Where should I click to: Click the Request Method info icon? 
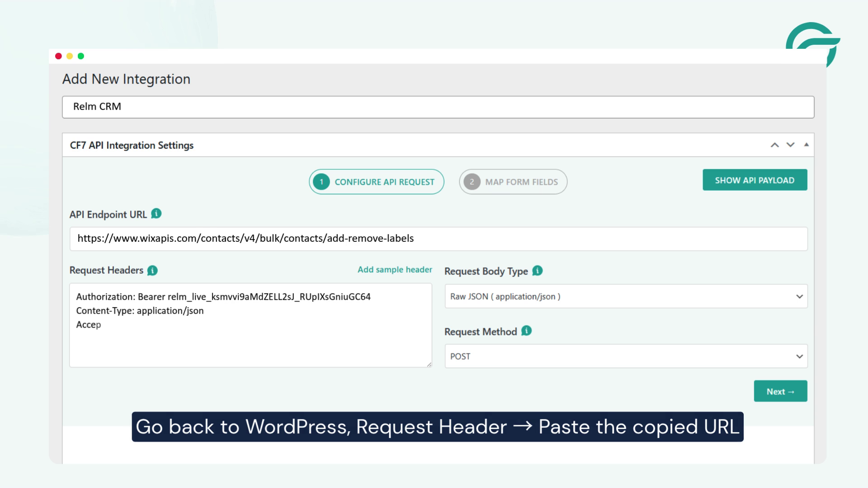click(x=526, y=331)
